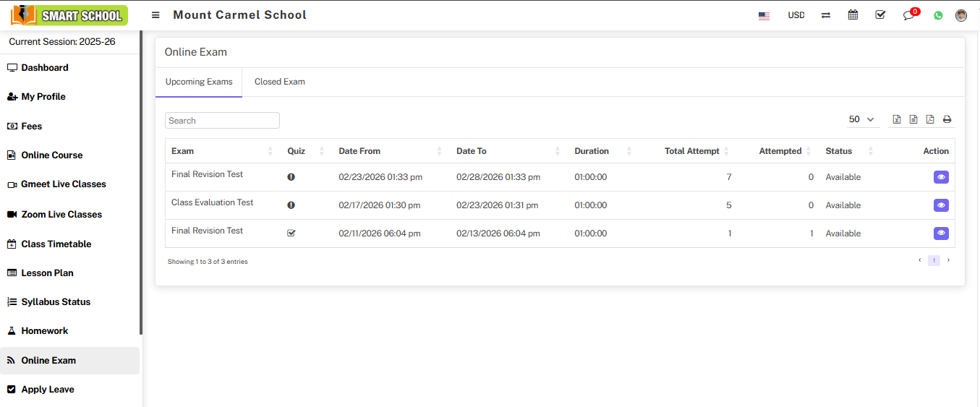View the 02/23/2026 Final Revision Test eye button
980x407 pixels.
pyautogui.click(x=941, y=177)
